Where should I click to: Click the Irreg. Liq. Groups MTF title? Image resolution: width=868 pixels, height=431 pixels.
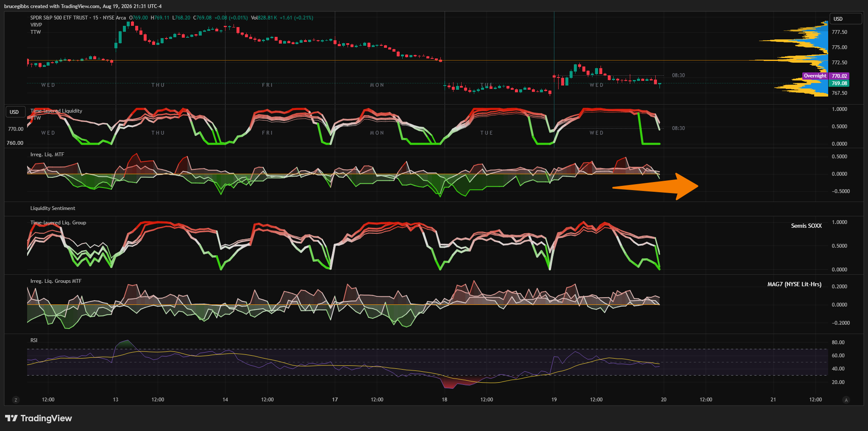coord(56,281)
